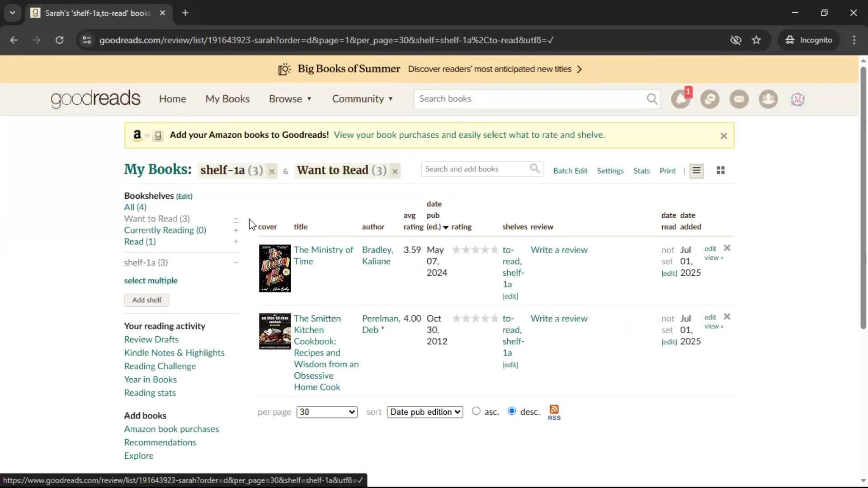Open the tab search dropdown arrow
Viewport: 868px width, 488px height.
pos(13,13)
